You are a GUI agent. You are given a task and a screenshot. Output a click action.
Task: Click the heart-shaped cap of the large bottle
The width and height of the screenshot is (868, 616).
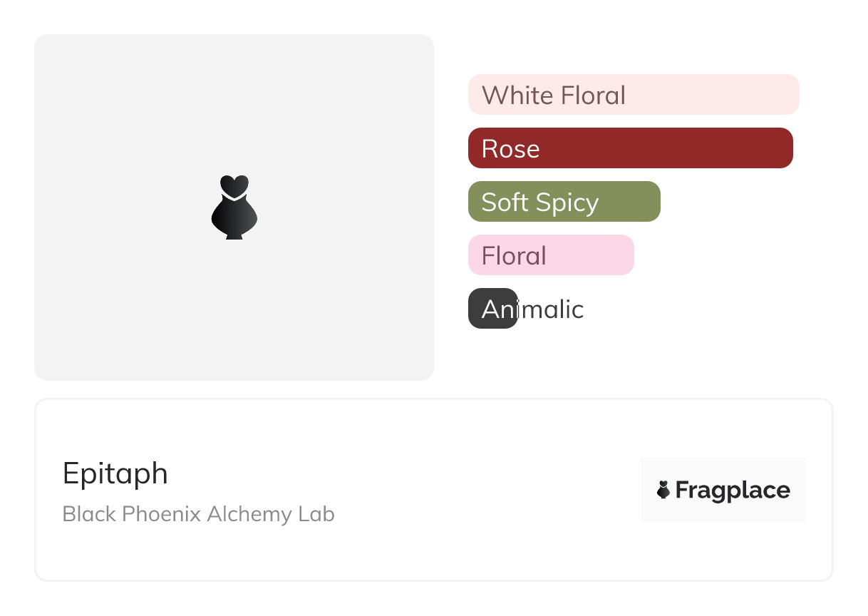[234, 185]
